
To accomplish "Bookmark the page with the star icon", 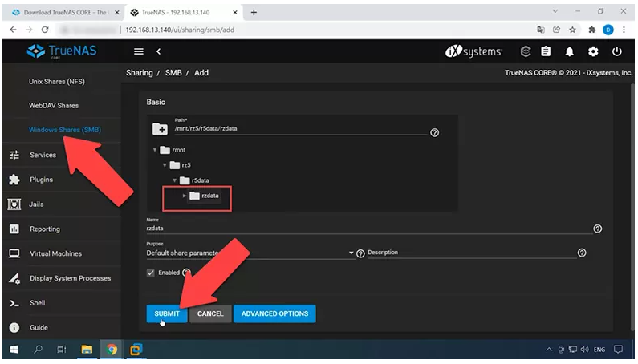I will [x=572, y=30].
